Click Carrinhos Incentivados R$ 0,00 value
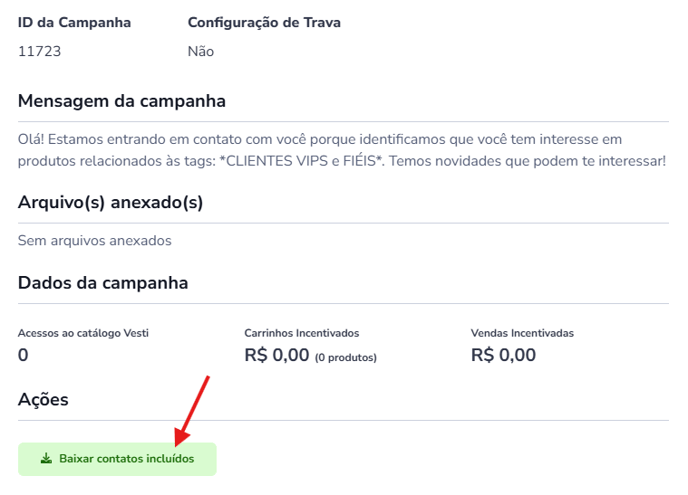This screenshot has height=495, width=688. 277,355
